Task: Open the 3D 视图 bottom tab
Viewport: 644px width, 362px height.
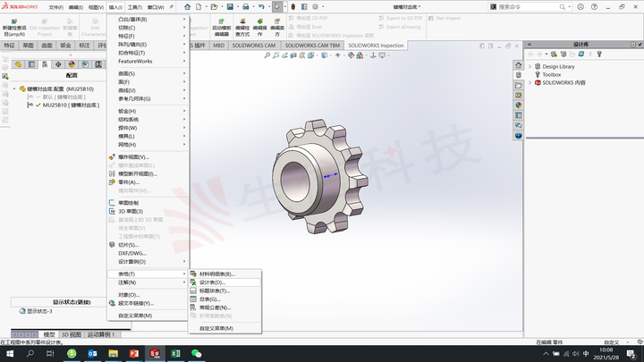Action: click(71, 334)
